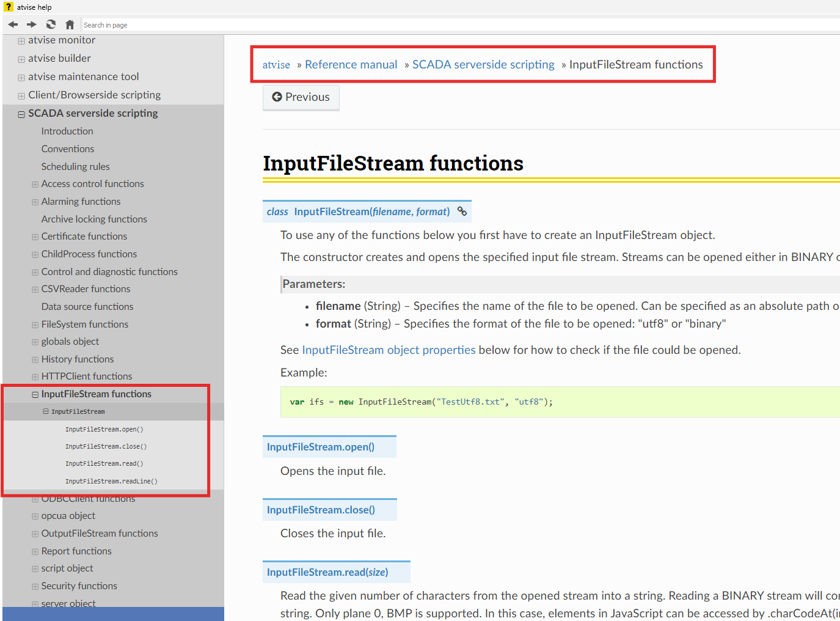This screenshot has width=840, height=621.
Task: Open Archive locking functions in sidebar
Action: click(x=94, y=219)
